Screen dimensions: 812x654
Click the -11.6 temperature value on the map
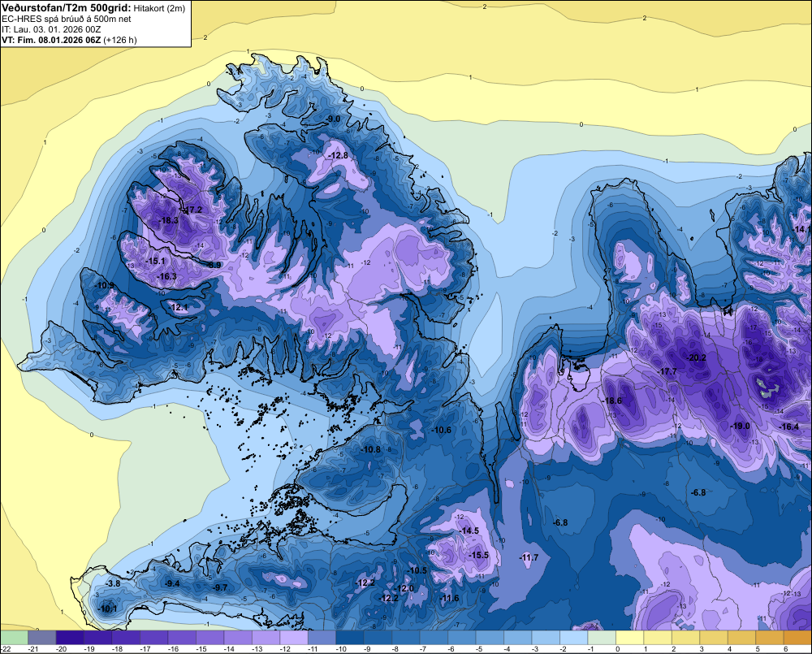coord(449,598)
